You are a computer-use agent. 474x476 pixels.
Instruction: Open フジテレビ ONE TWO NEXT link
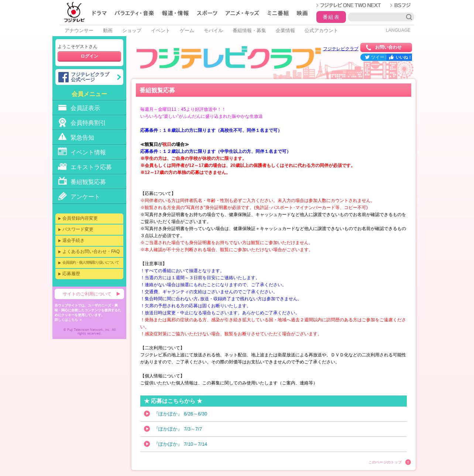(348, 5)
